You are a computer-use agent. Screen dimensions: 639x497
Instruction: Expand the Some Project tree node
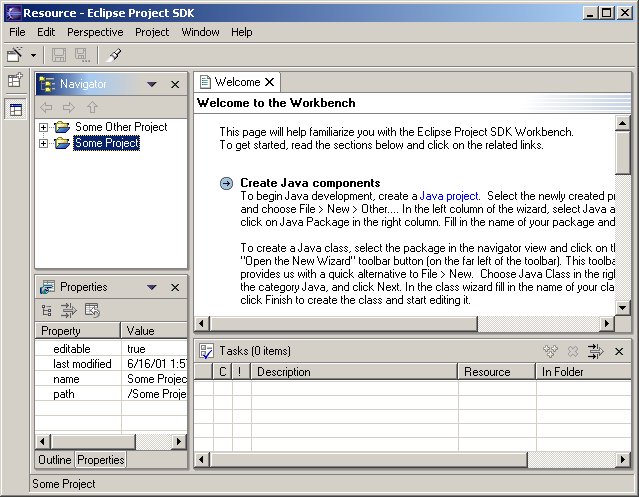[x=43, y=143]
